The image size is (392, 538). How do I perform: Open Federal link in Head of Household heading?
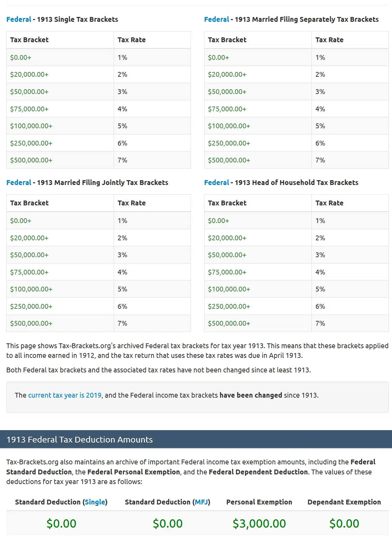(x=217, y=183)
